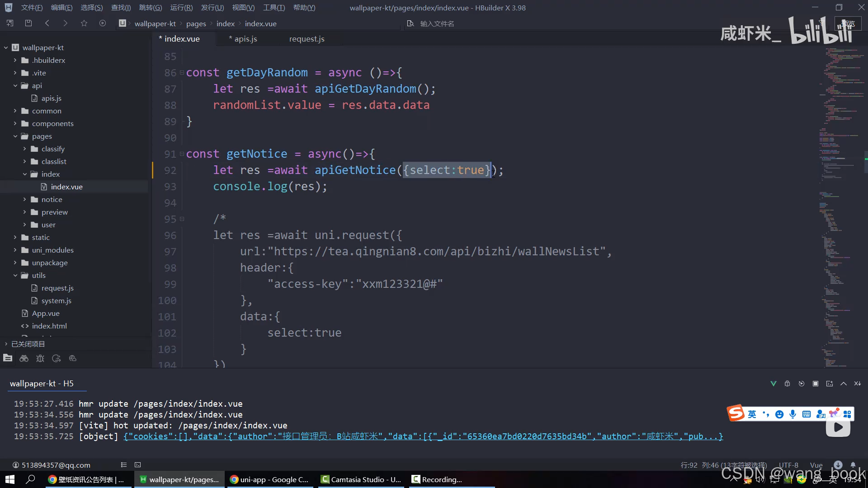
Task: Fold the getNotice function at line 91
Action: [182, 154]
